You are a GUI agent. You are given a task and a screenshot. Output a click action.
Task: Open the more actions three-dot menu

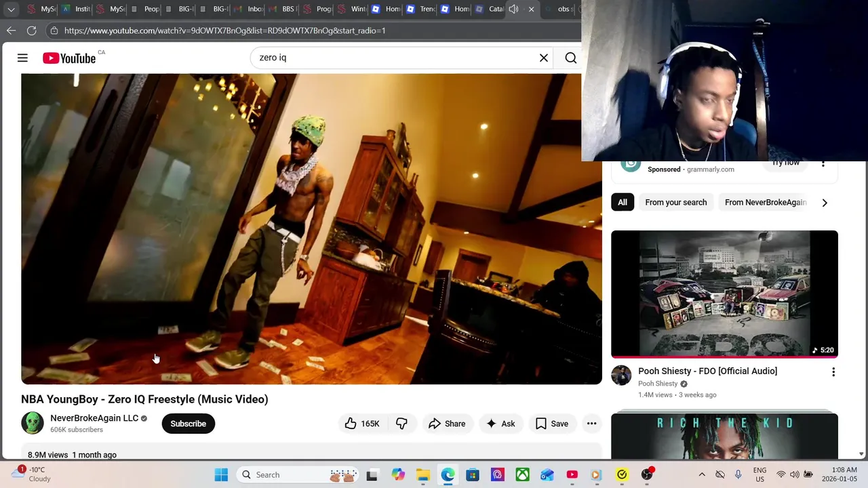click(592, 424)
